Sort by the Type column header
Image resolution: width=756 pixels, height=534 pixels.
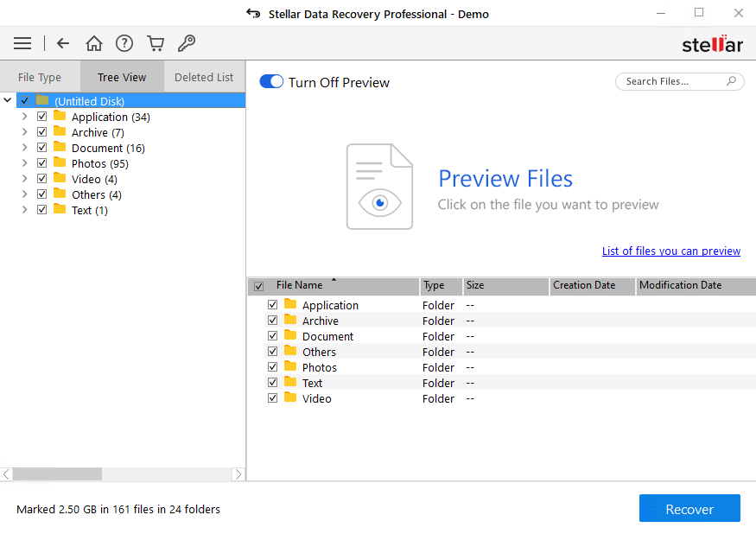[x=442, y=285]
